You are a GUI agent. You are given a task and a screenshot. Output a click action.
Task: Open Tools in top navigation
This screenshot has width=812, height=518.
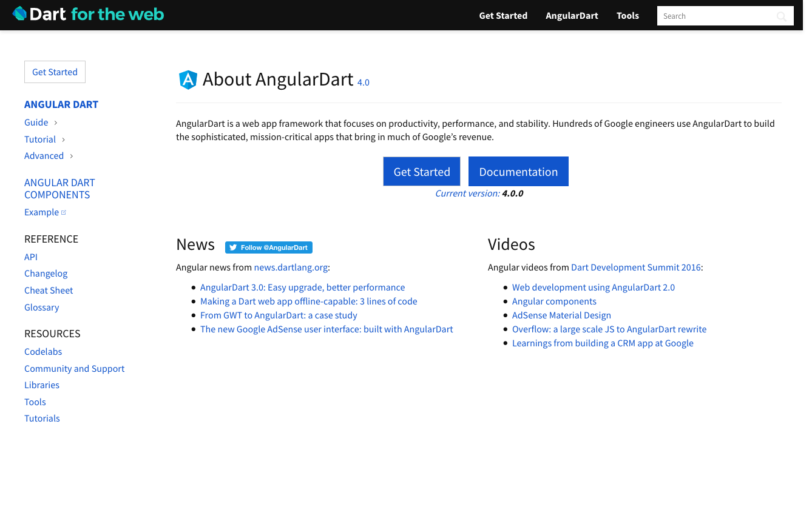click(x=628, y=16)
